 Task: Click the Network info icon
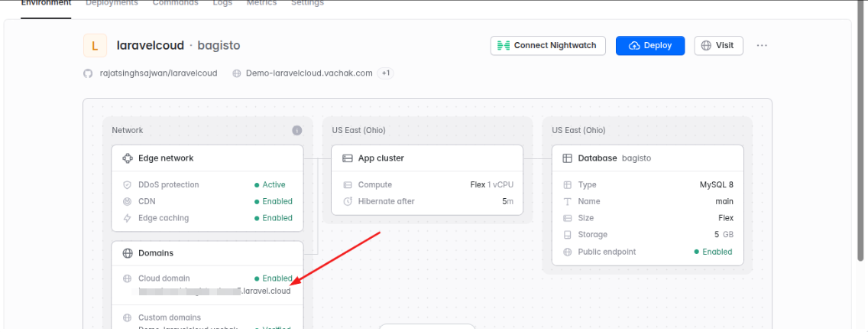point(296,130)
